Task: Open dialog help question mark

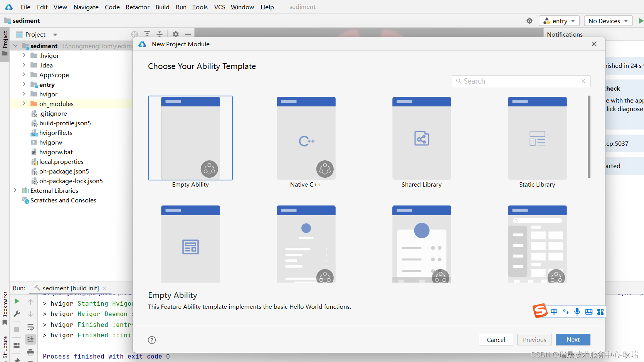Action: click(x=152, y=340)
